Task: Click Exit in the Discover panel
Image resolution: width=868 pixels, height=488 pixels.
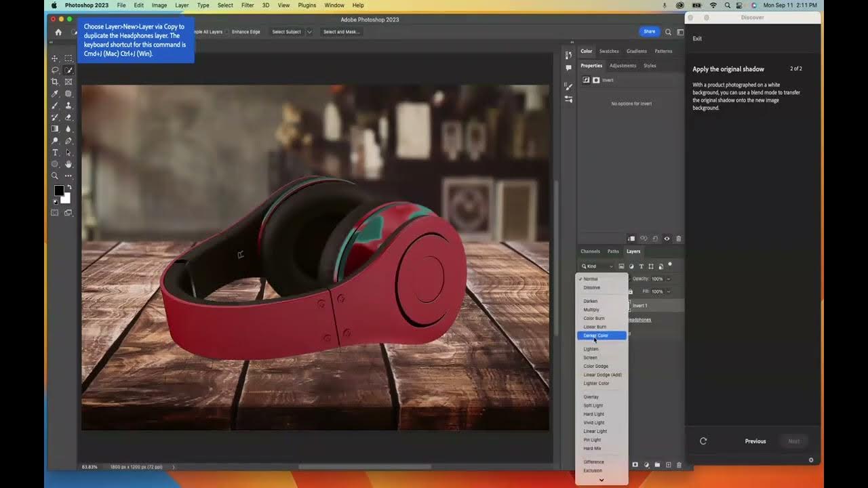Action: (697, 39)
